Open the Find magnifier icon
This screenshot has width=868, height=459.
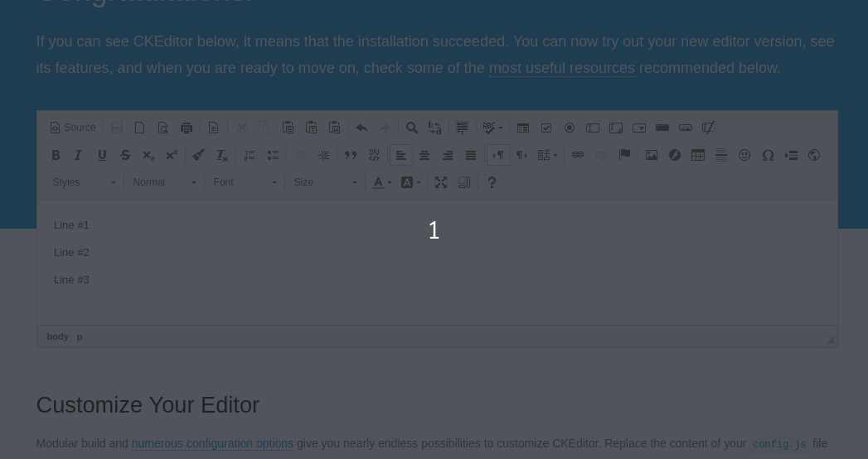coord(412,128)
